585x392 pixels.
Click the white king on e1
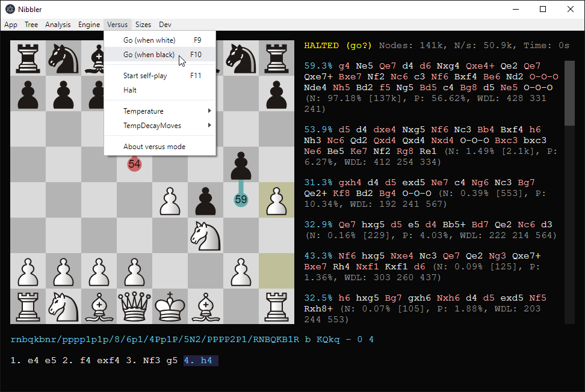pos(170,306)
